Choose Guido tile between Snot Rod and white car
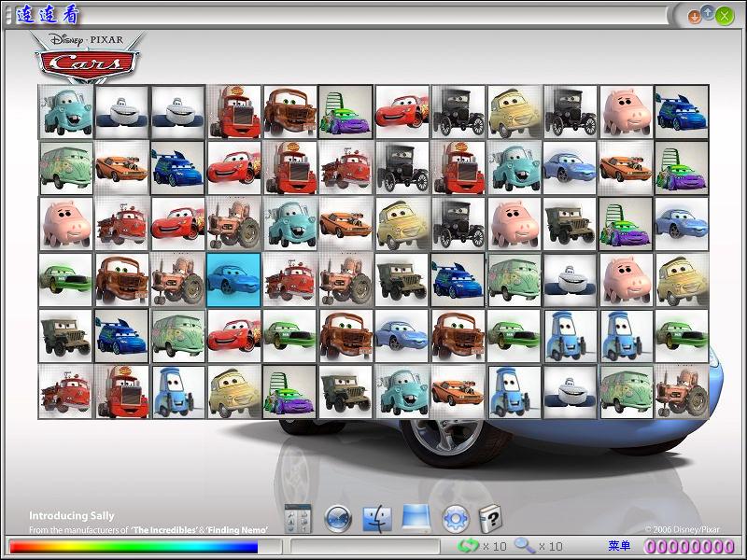Image resolution: width=747 pixels, height=560 pixels. pos(514,392)
